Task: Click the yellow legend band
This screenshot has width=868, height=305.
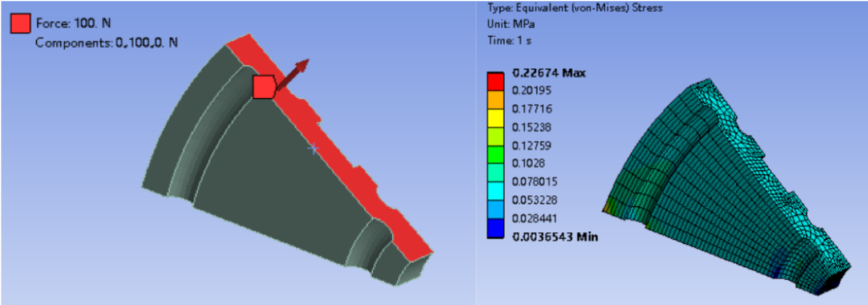Action: pos(495,118)
